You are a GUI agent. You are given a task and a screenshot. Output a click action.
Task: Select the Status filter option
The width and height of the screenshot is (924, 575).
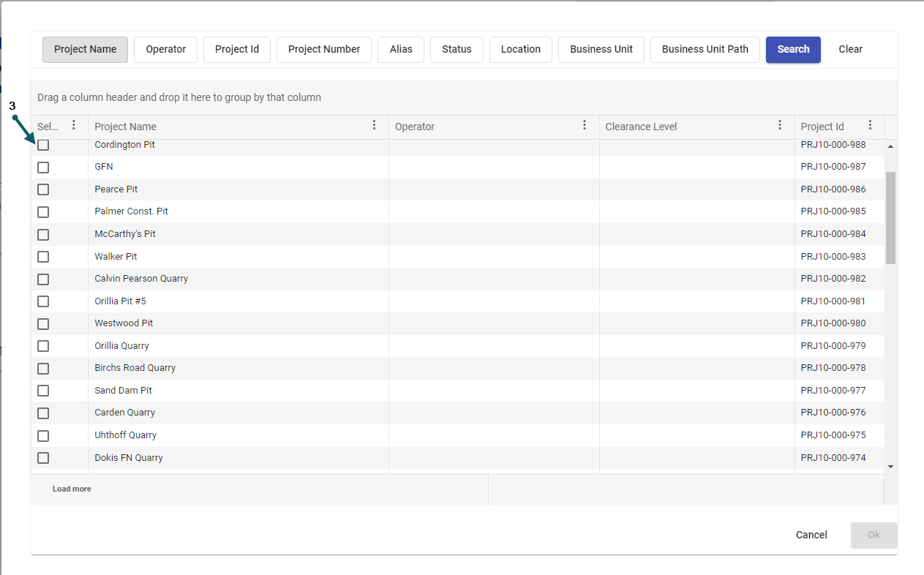click(457, 50)
